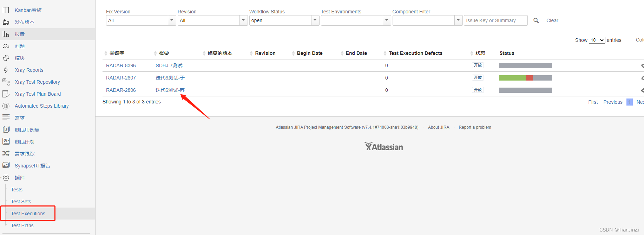The width and height of the screenshot is (644, 235).
Task: Click the Xray Test Plan Board icon
Action: 6,94
